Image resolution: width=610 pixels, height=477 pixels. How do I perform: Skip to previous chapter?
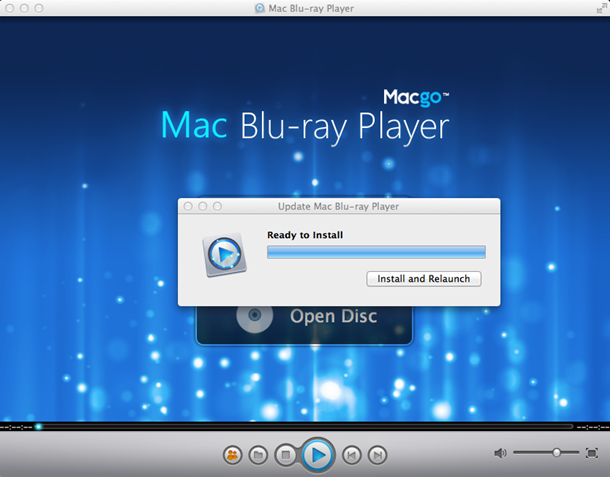(x=352, y=455)
